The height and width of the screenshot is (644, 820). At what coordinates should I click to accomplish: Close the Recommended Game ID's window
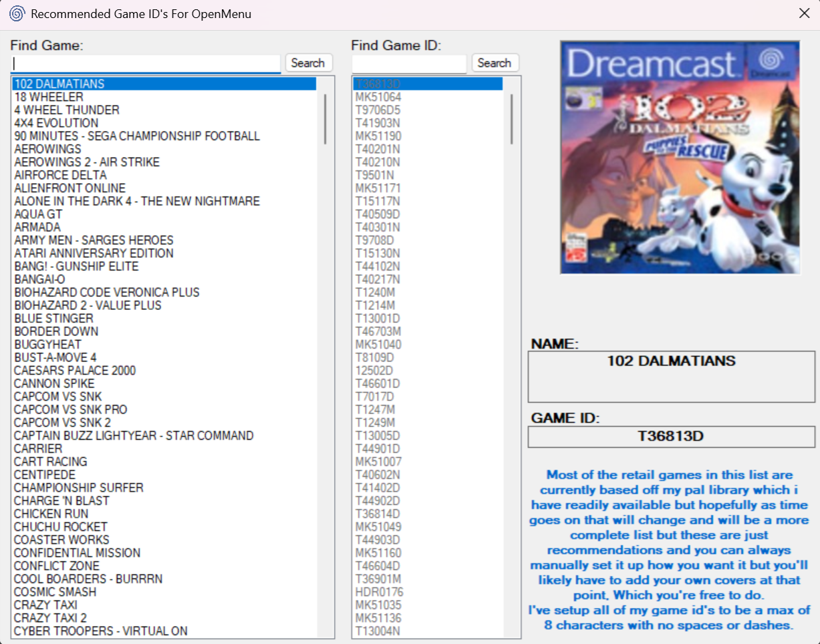click(805, 13)
